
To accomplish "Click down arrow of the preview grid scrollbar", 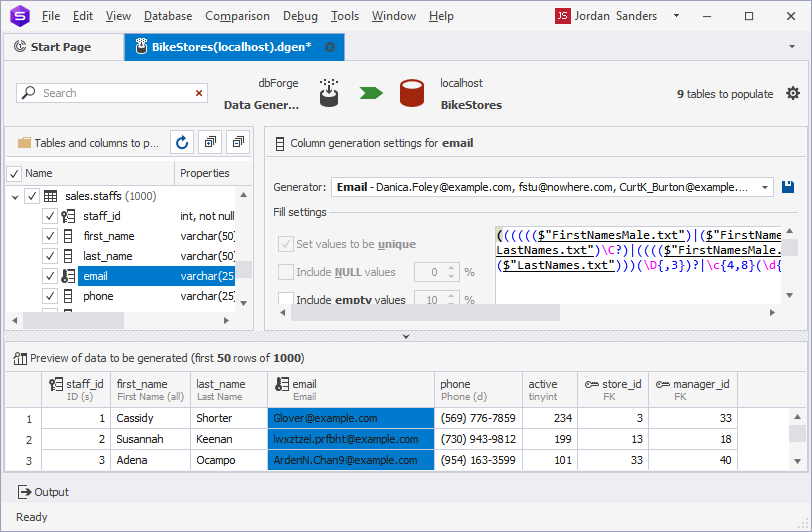I will click(x=798, y=461).
